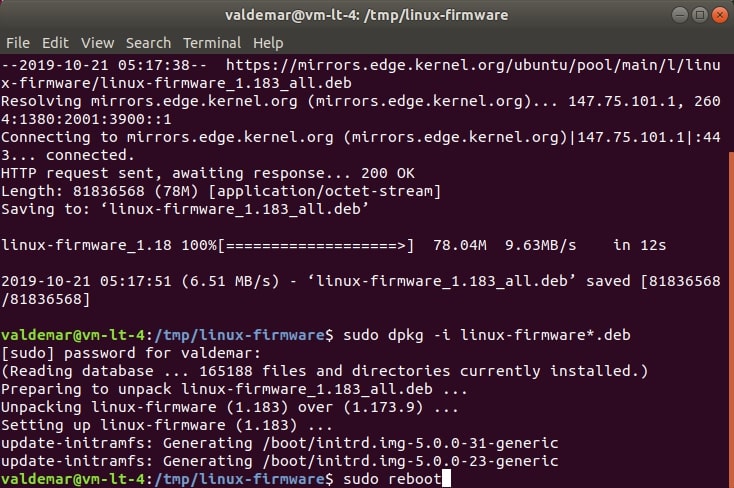Click the 'Saving to:' line
The image size is (734, 488).
point(185,209)
